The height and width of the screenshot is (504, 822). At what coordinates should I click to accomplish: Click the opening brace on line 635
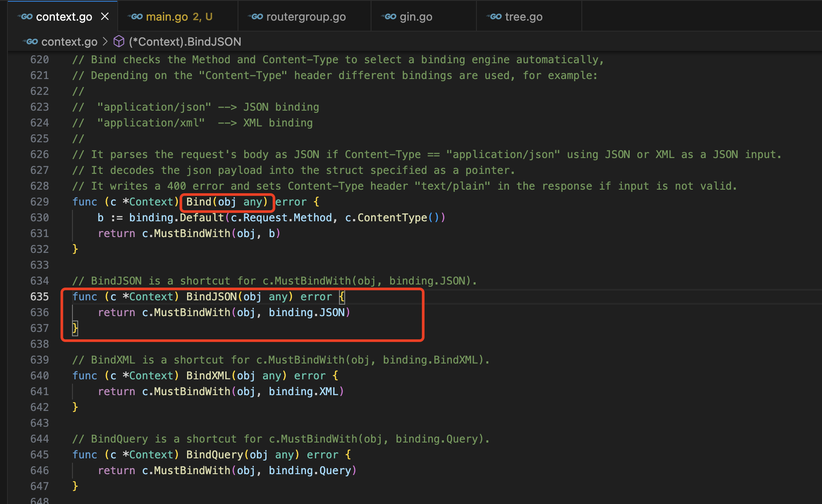point(342,297)
